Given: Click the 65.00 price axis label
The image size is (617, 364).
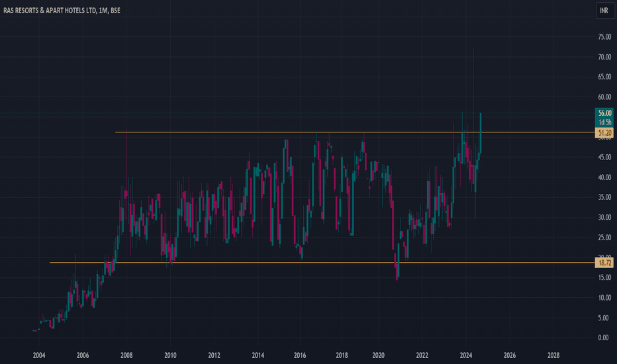Looking at the screenshot, I should click(604, 77).
